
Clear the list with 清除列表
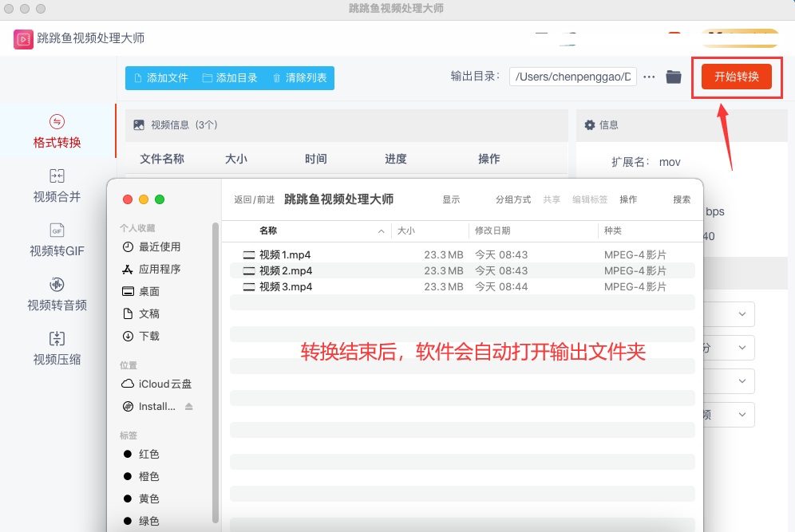(299, 78)
